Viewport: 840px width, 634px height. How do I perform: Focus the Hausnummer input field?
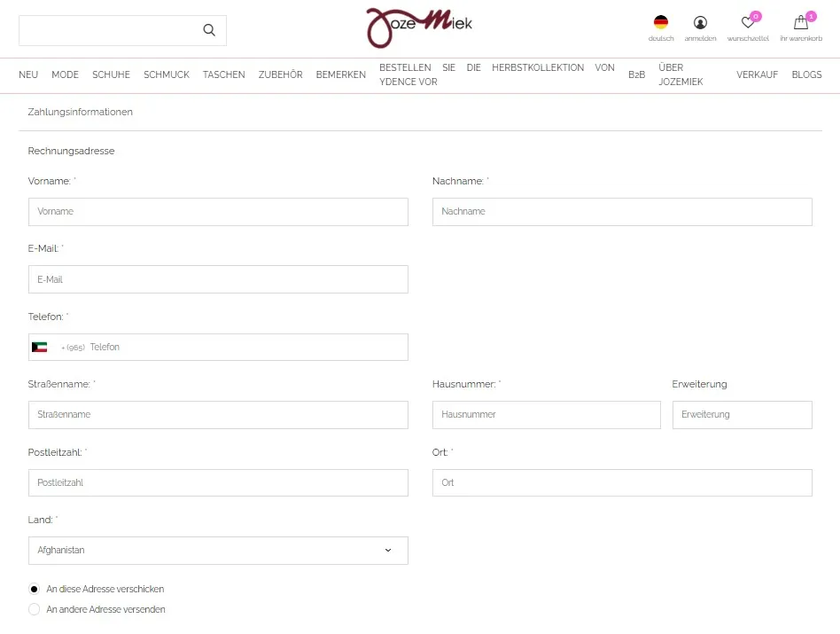[x=547, y=415]
